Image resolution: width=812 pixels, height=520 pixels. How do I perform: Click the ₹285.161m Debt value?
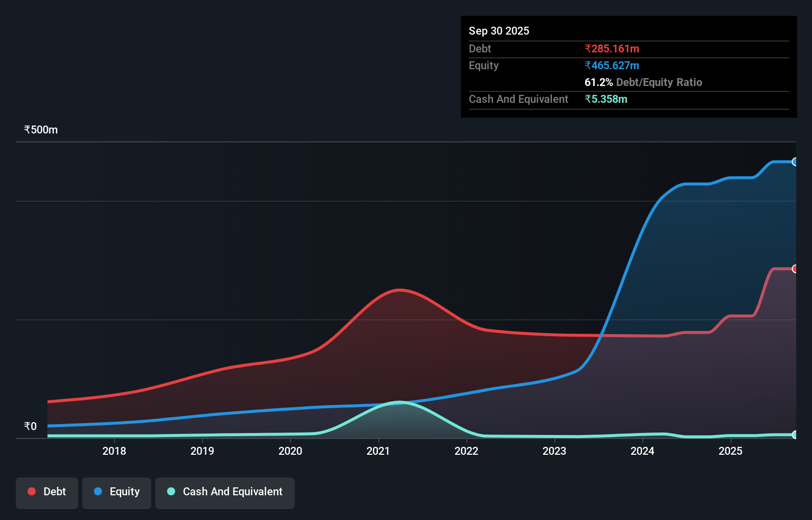click(612, 48)
